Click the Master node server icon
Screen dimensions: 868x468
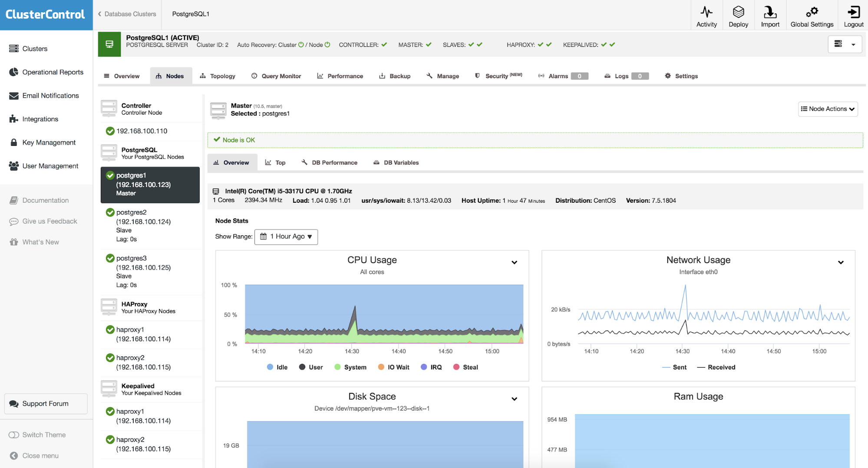218,111
